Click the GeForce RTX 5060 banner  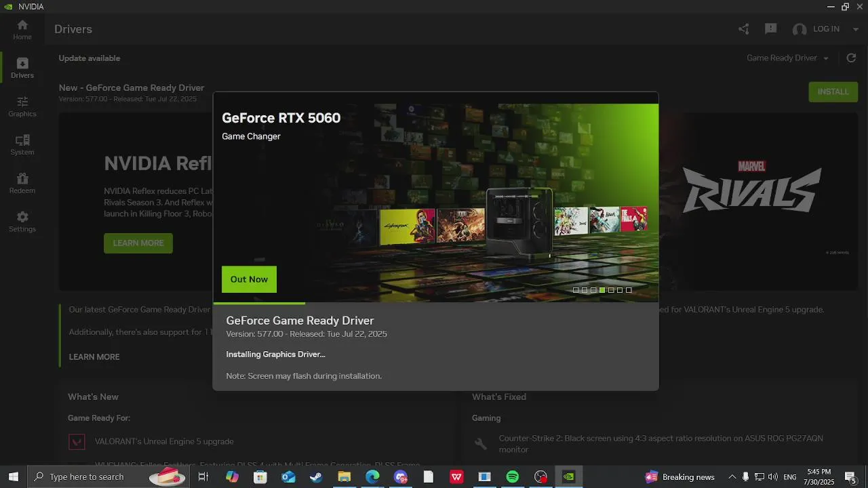tap(435, 203)
